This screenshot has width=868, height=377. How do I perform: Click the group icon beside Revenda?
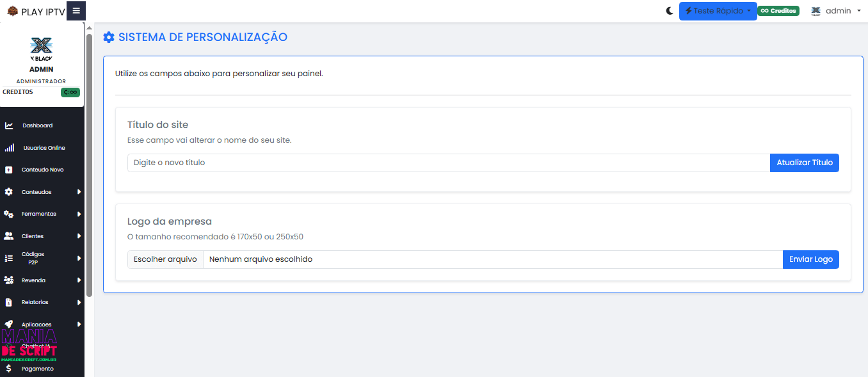point(9,280)
